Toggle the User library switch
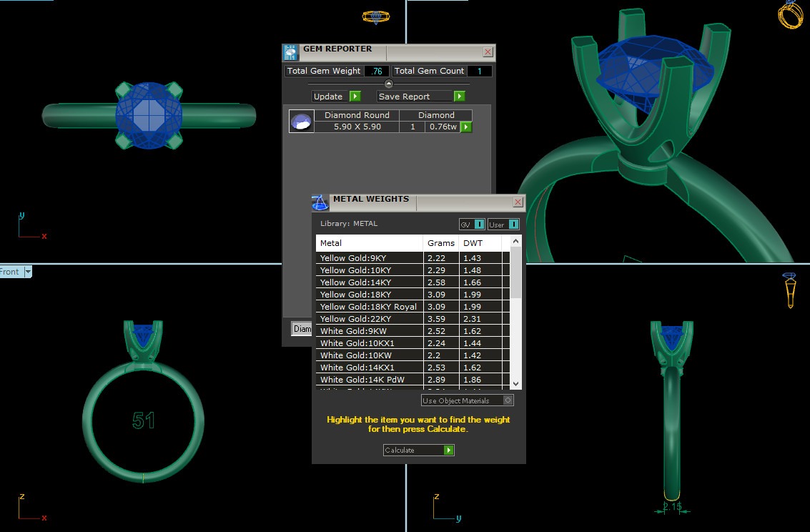 pyautogui.click(x=513, y=225)
